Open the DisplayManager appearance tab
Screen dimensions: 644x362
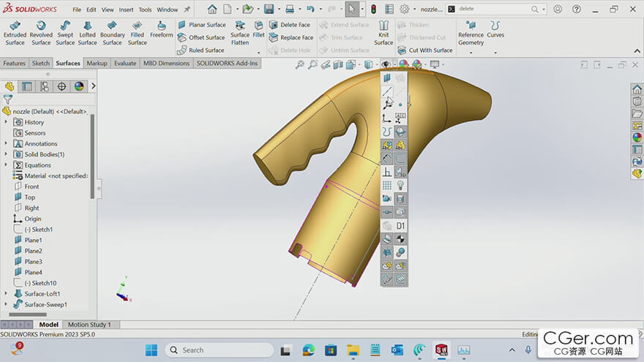(79, 86)
